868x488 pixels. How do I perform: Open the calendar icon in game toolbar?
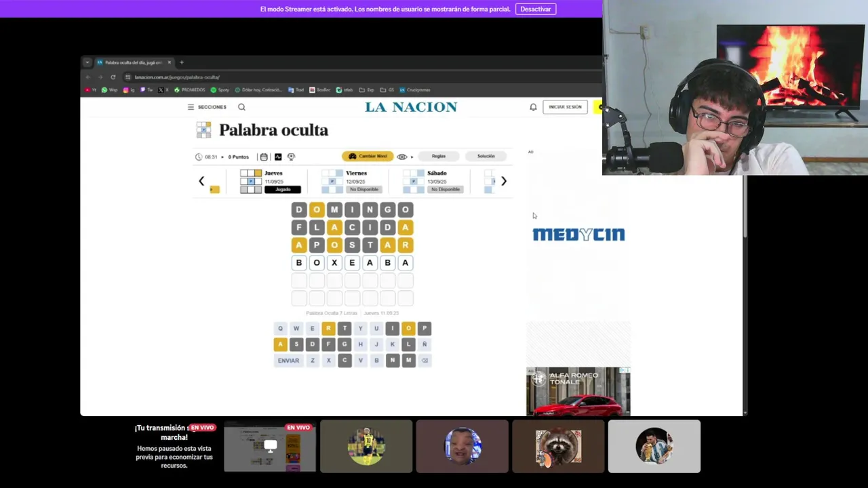click(264, 157)
